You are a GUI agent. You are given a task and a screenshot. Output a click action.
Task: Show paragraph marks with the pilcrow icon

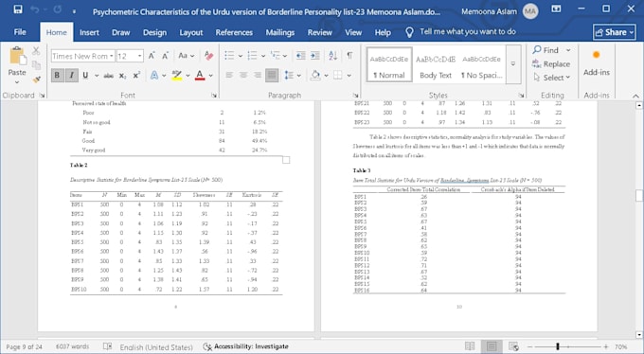(x=349, y=56)
